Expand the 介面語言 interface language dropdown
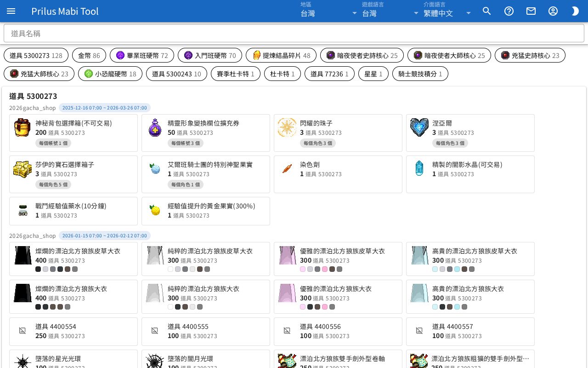The height and width of the screenshot is (368, 588). pos(447,11)
